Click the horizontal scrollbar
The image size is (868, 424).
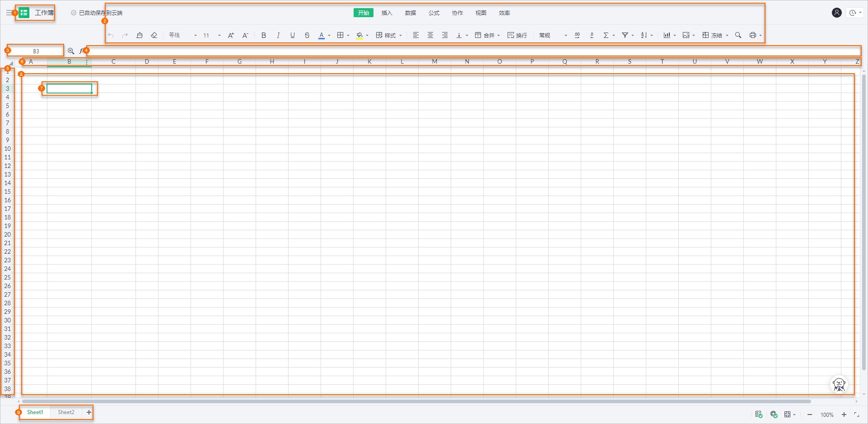(x=416, y=401)
